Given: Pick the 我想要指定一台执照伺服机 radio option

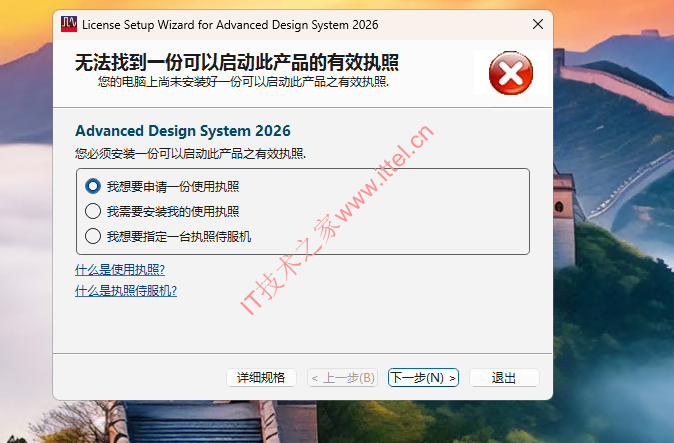Looking at the screenshot, I should click(93, 236).
